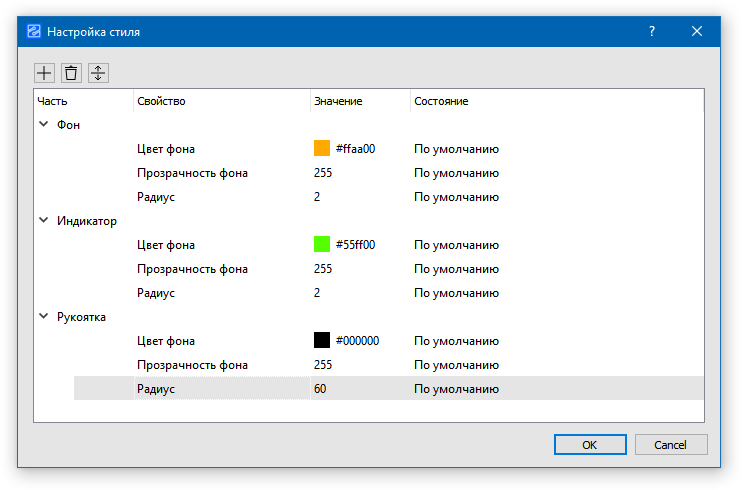Viewport: 742px width, 490px height.
Task: Collapse the Рукоятка section
Action: click(44, 317)
